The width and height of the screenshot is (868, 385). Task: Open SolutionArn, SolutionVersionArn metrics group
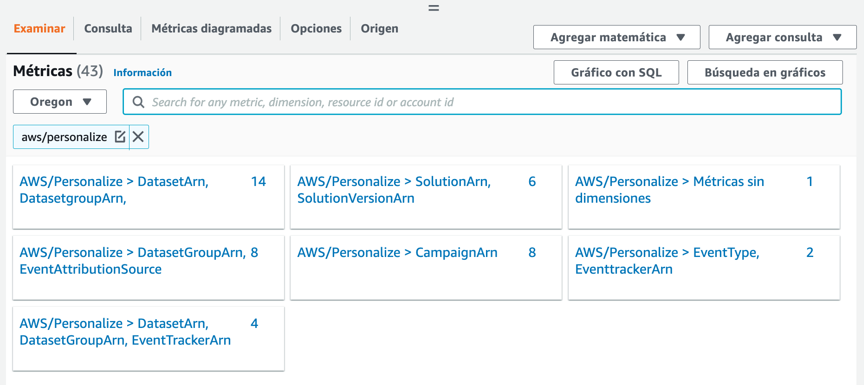[x=394, y=190]
